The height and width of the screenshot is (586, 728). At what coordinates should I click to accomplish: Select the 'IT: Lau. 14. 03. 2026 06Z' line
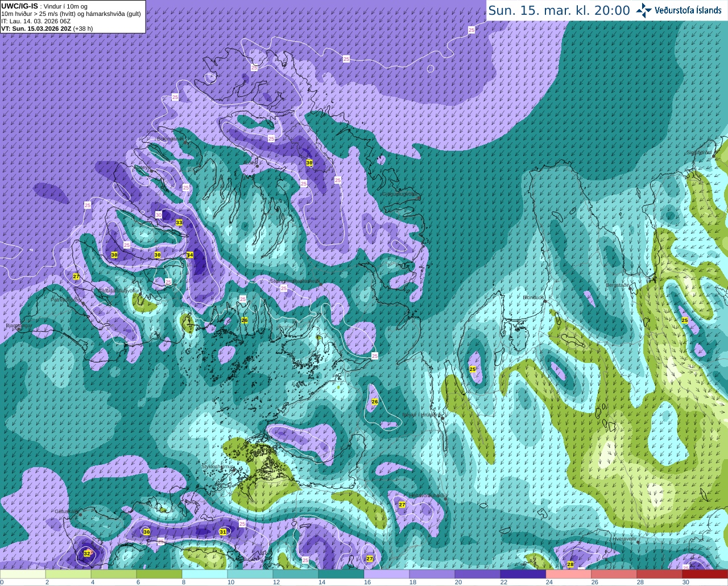[x=36, y=21]
